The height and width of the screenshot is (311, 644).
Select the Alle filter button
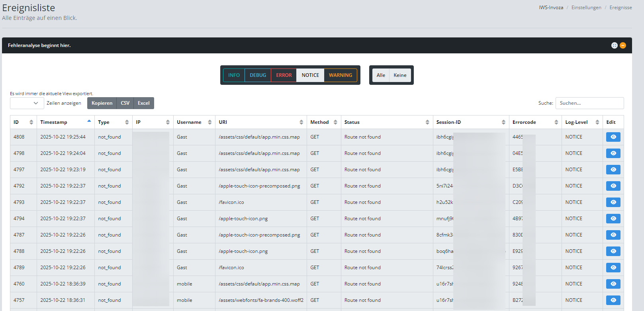point(381,75)
